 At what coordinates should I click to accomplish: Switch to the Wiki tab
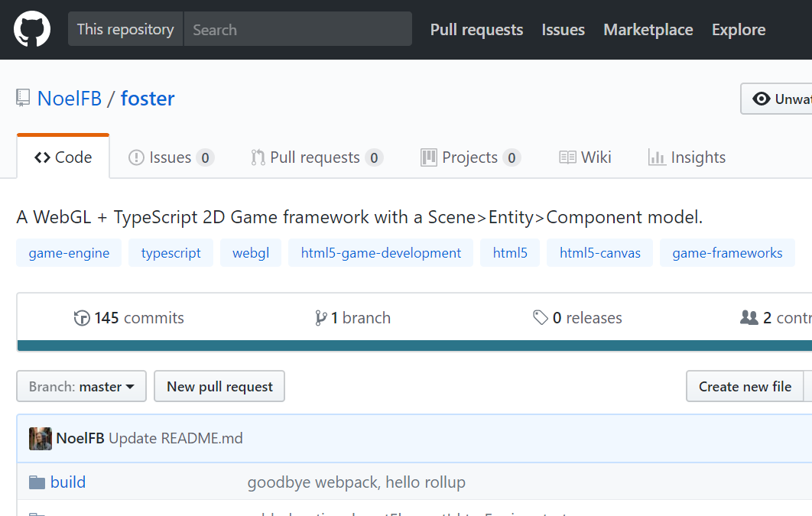coord(585,157)
